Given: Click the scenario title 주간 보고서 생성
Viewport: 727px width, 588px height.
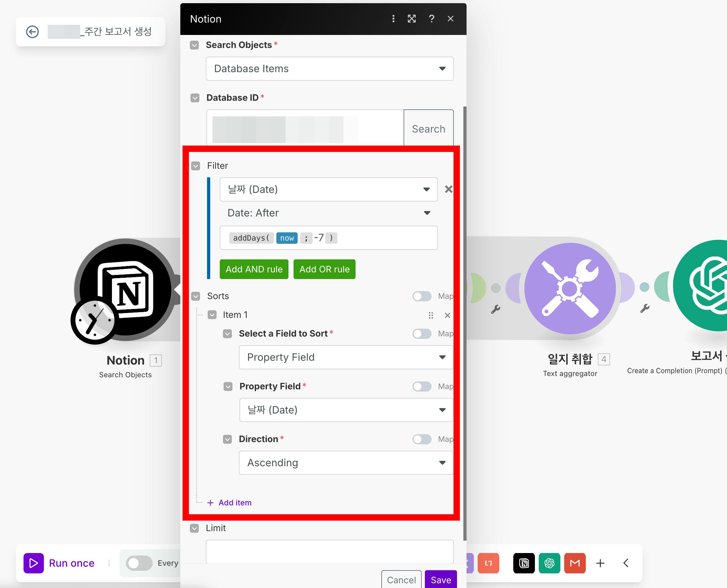Looking at the screenshot, I should 118,32.
